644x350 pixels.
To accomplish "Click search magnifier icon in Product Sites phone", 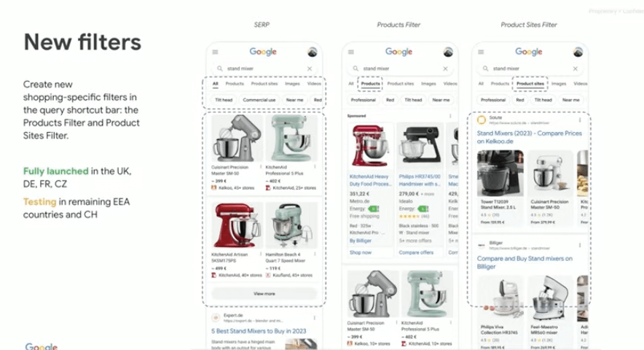I will coord(485,69).
